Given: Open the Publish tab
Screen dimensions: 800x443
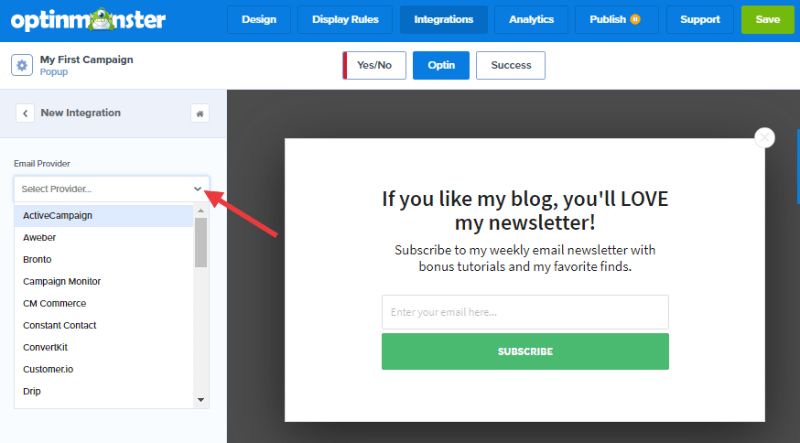Looking at the screenshot, I should tap(616, 20).
